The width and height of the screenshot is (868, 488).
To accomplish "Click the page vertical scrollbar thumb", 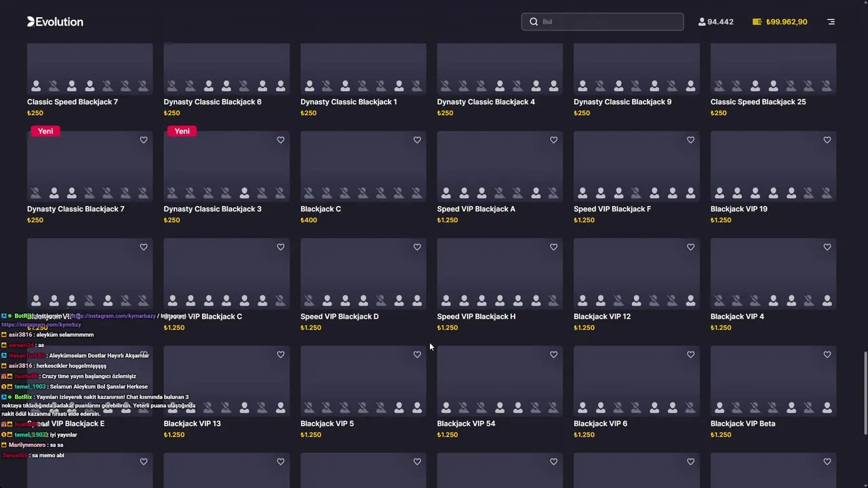I will (865, 394).
